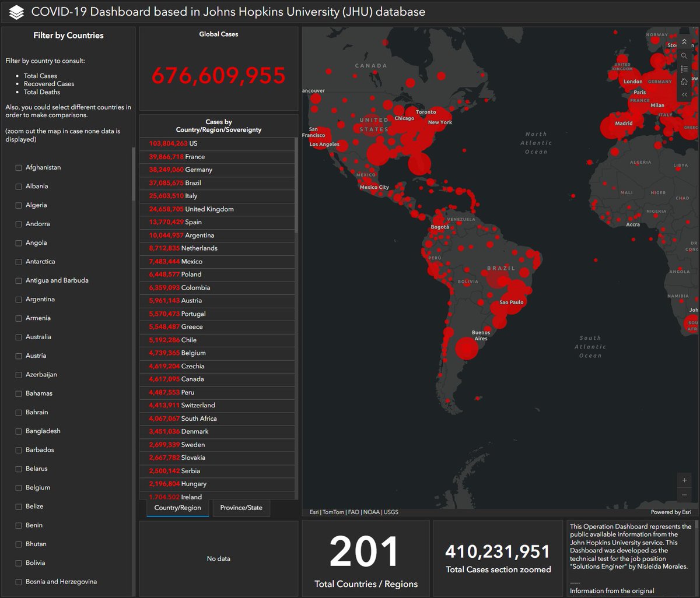Click the large red marker under Buenos Aires
Viewport: 700px width, 598px height.
[x=467, y=349]
